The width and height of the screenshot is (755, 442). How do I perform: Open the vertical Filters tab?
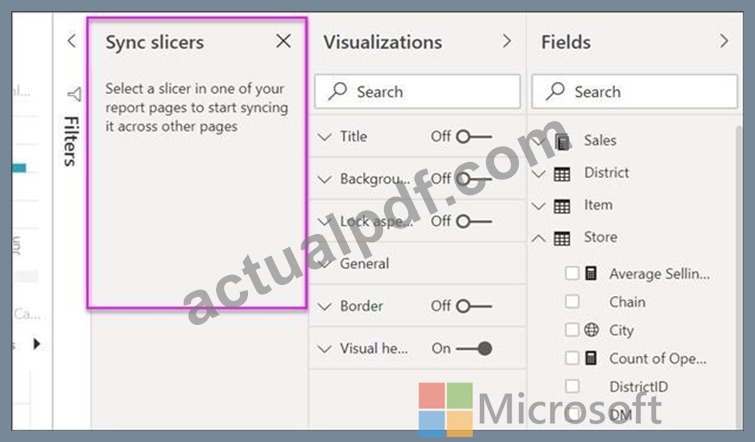tap(71, 141)
